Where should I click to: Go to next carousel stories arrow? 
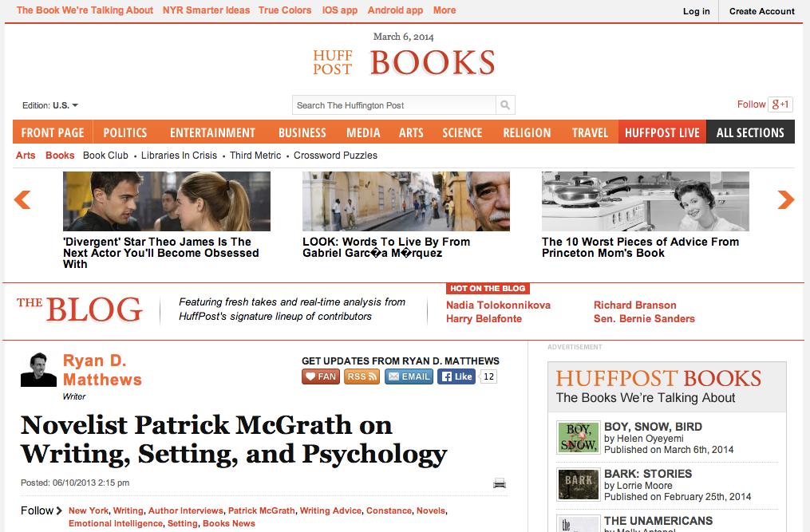786,199
